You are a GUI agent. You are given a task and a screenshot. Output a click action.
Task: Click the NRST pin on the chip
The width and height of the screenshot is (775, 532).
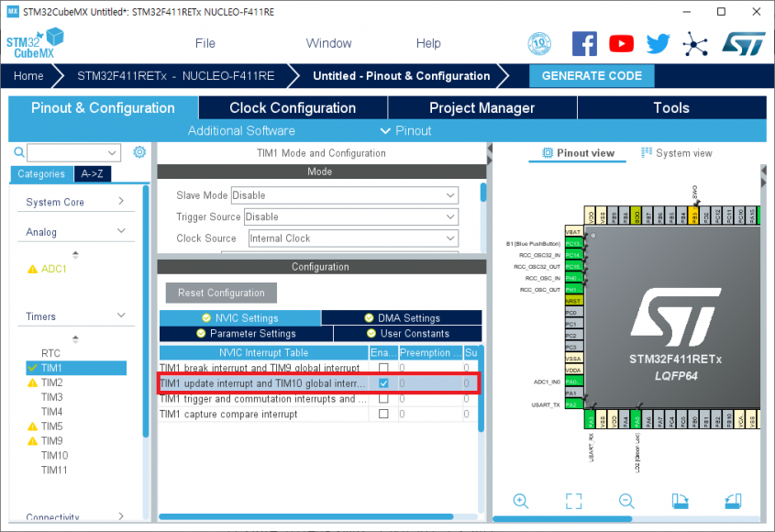[x=574, y=301]
